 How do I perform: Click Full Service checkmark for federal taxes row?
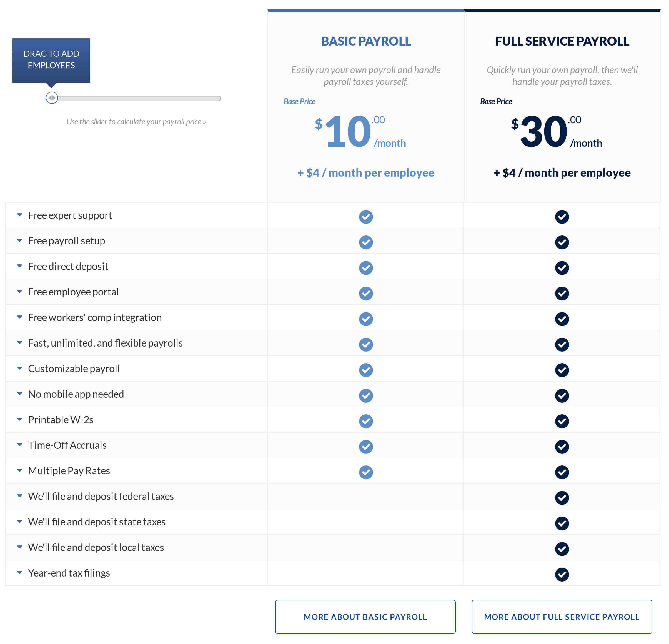click(562, 498)
